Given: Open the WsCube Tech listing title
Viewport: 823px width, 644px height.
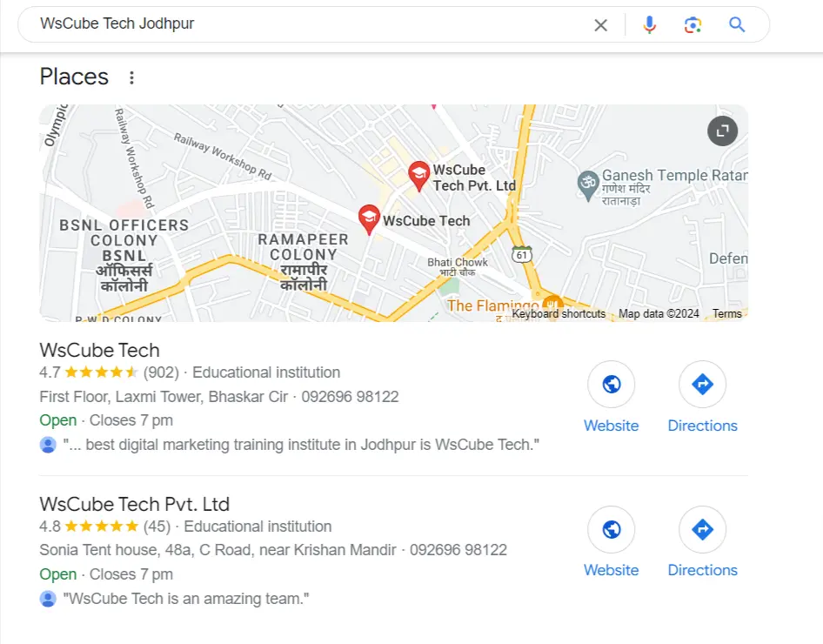Looking at the screenshot, I should point(99,351).
